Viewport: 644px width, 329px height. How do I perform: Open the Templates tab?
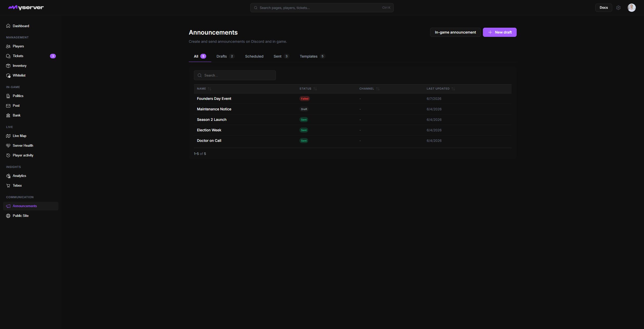pyautogui.click(x=313, y=56)
